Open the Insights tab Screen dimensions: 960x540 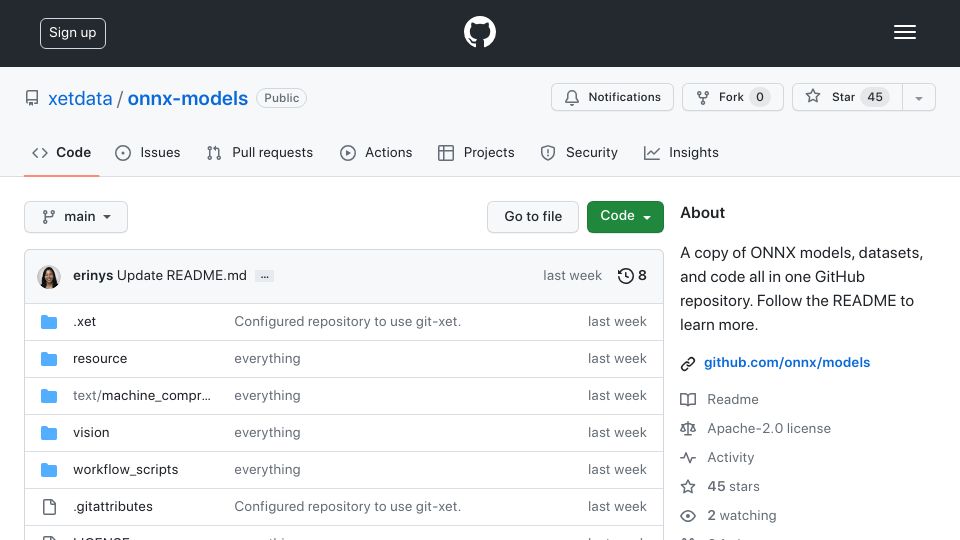[681, 152]
